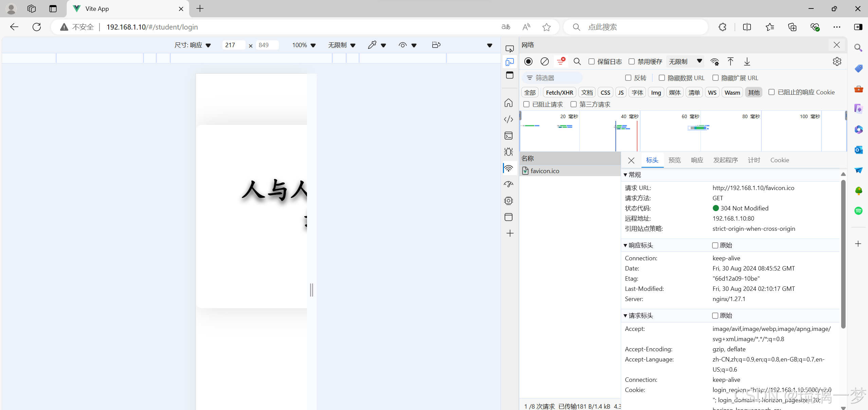868x410 pixels.
Task: Open the Elements tool
Action: (508, 119)
